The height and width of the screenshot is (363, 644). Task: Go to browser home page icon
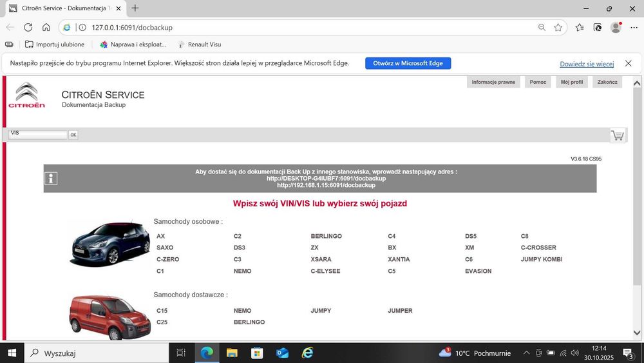pos(46,28)
